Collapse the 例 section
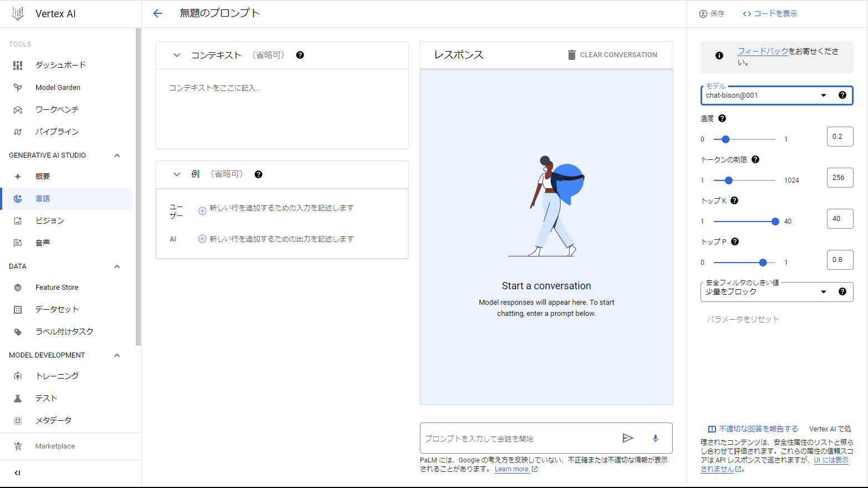868x488 pixels. [176, 174]
